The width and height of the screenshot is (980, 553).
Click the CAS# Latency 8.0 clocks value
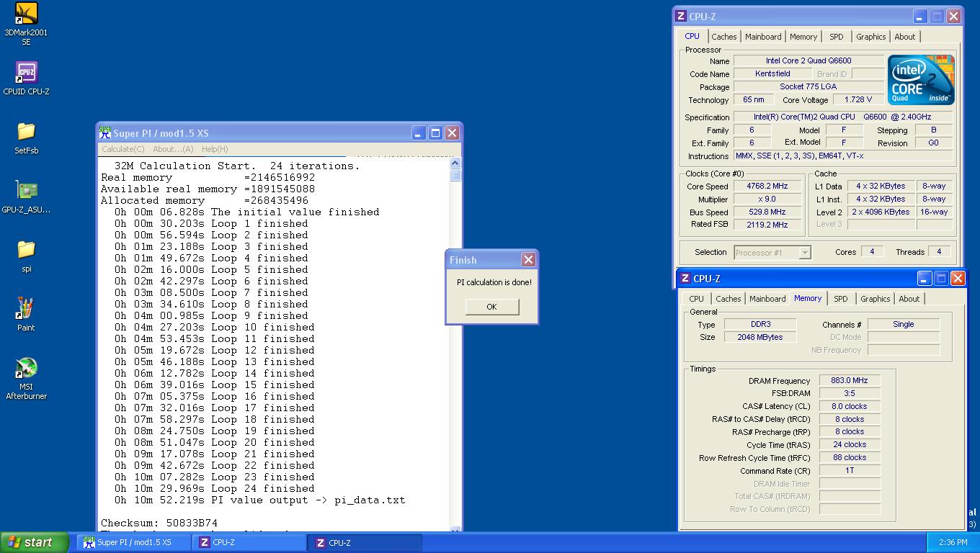pyautogui.click(x=850, y=406)
